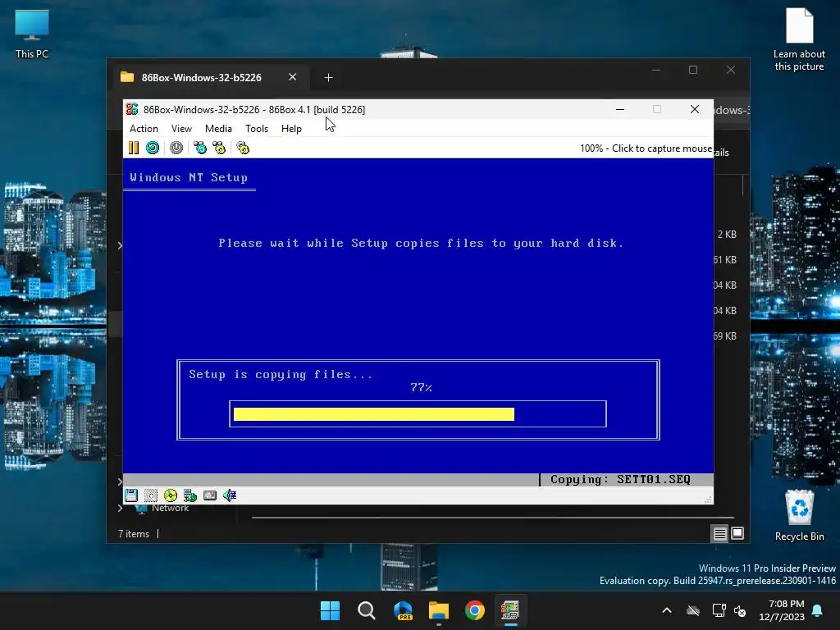This screenshot has height=630, width=840.
Task: Click the OneDrive cloud tray icon
Action: click(692, 610)
